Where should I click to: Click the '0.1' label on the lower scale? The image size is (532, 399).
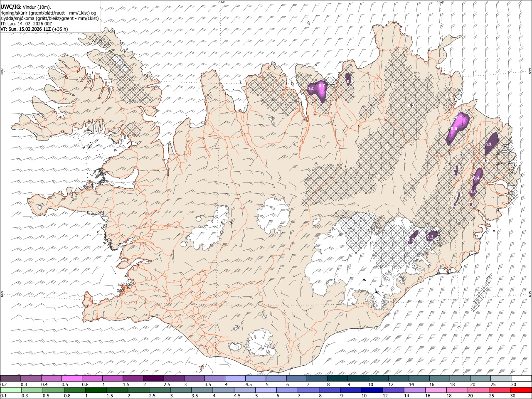tap(3, 396)
